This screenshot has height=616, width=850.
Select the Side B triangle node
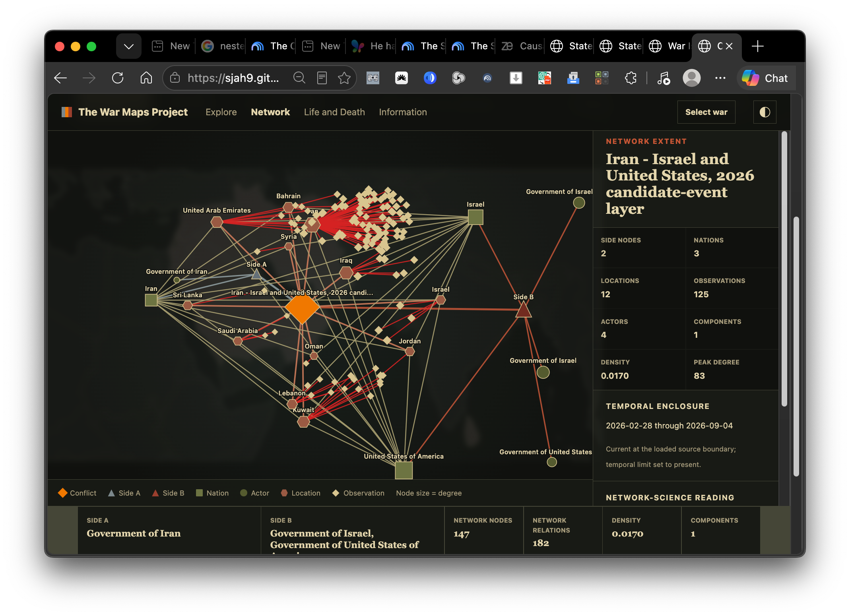(524, 310)
